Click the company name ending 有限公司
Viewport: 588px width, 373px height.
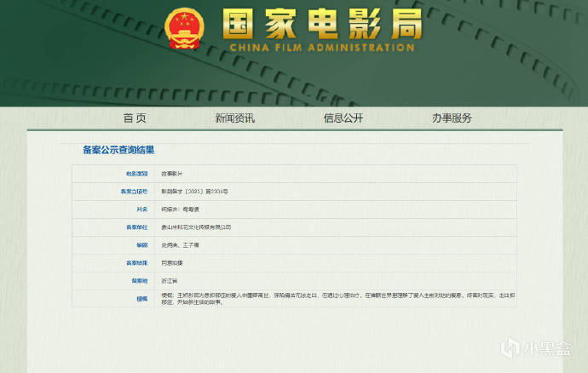[196, 227]
